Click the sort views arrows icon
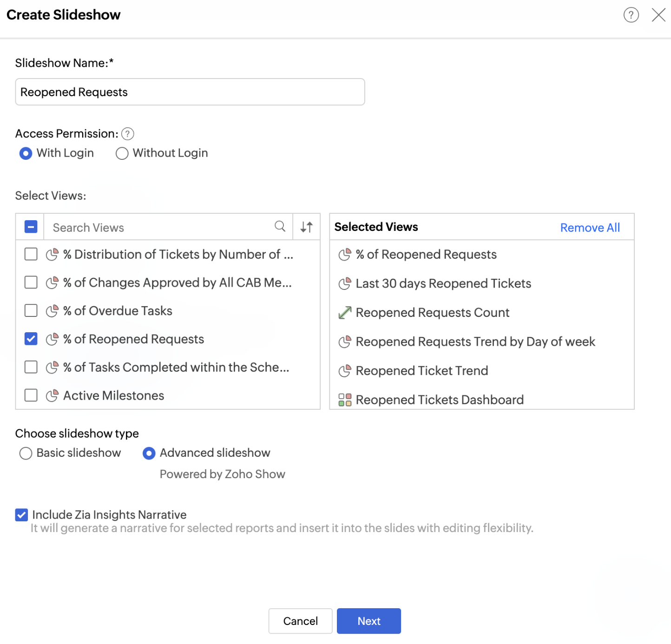Image resolution: width=671 pixels, height=644 pixels. point(307,227)
